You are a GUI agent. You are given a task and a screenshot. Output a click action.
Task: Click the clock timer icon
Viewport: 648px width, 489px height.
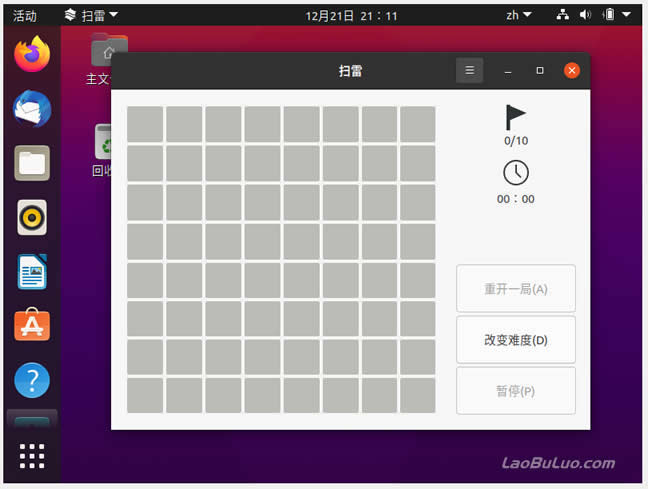pyautogui.click(x=515, y=173)
